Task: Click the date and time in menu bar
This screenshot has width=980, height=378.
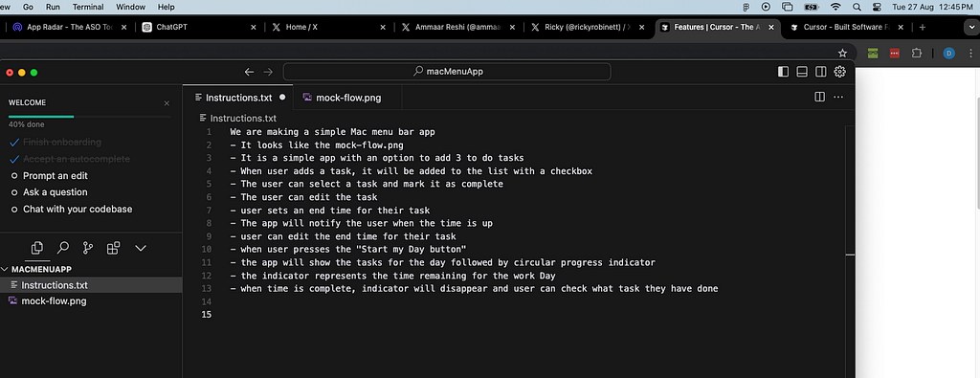Action: [x=932, y=7]
